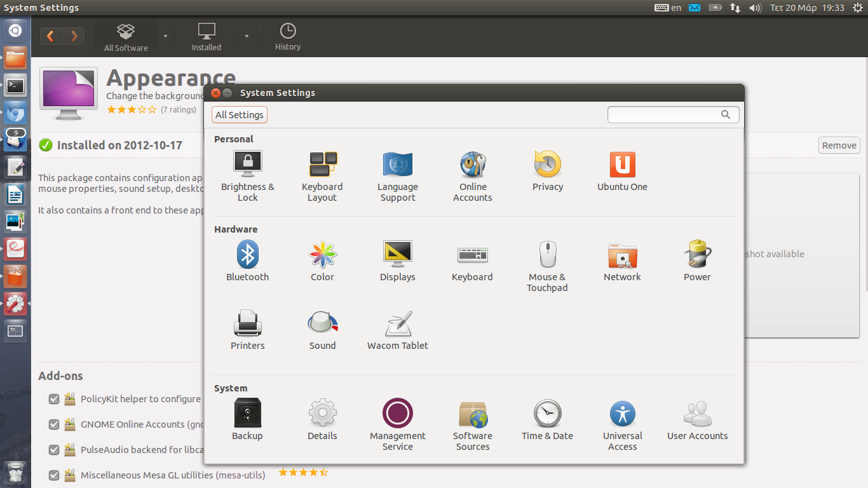The image size is (868, 488).
Task: Expand the Installed dropdown arrow
Action: (x=247, y=36)
